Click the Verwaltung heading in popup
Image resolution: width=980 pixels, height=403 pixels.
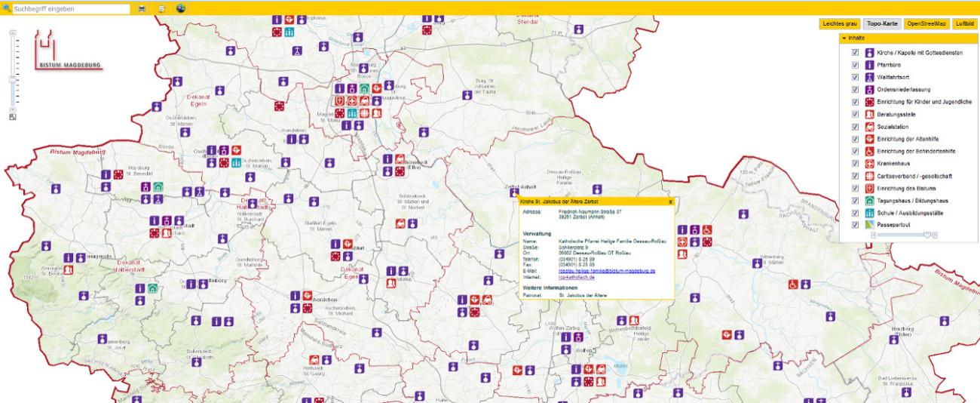(x=537, y=234)
